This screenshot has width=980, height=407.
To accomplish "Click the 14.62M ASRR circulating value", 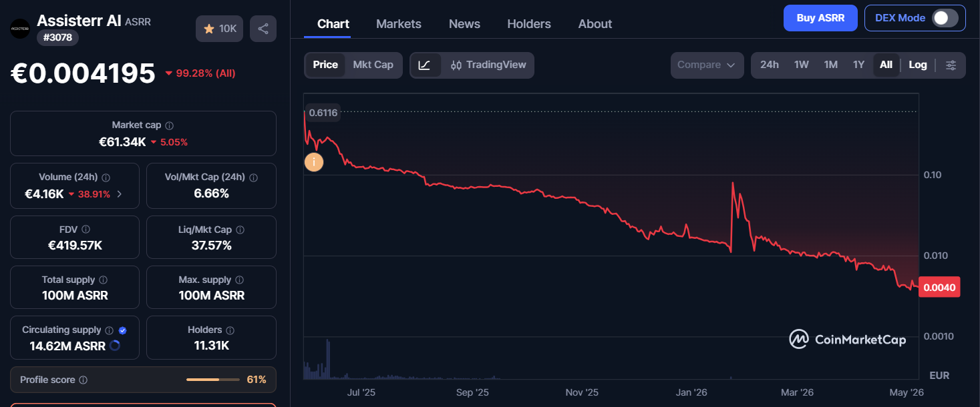I will coord(67,346).
